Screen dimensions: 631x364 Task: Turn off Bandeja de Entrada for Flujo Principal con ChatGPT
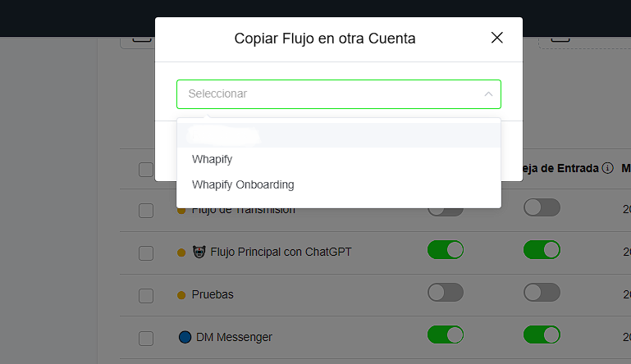coord(542,249)
